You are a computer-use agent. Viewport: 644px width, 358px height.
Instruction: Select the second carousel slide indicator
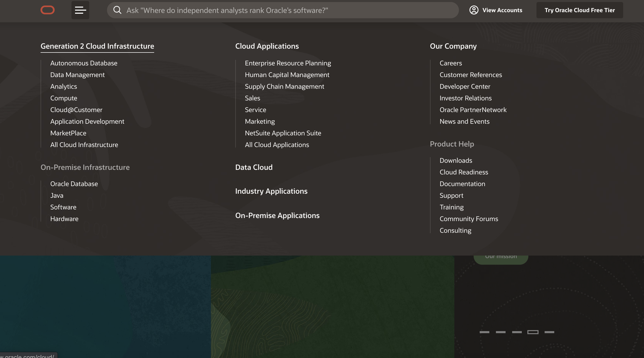[x=500, y=332]
